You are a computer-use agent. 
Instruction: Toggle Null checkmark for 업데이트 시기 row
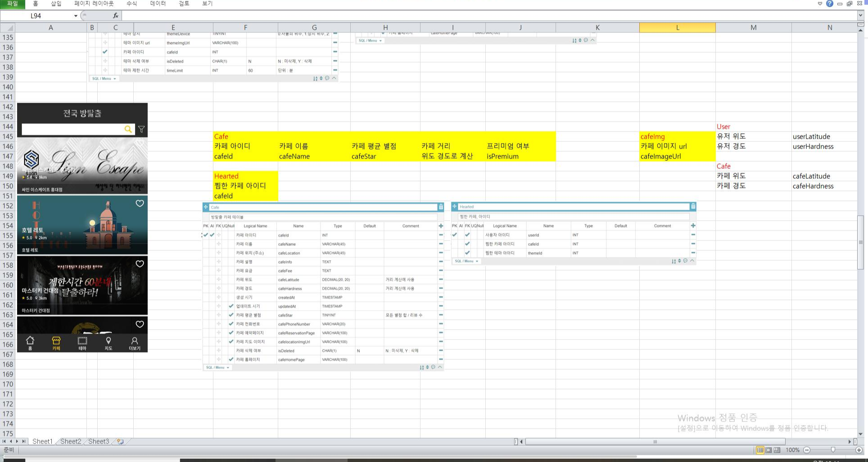[x=231, y=306]
